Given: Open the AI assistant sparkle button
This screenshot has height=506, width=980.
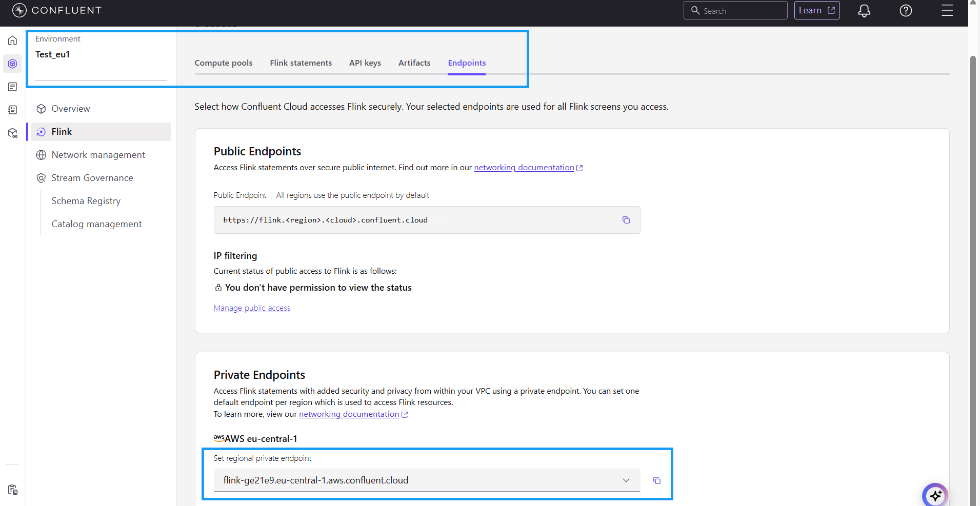Looking at the screenshot, I should (935, 495).
